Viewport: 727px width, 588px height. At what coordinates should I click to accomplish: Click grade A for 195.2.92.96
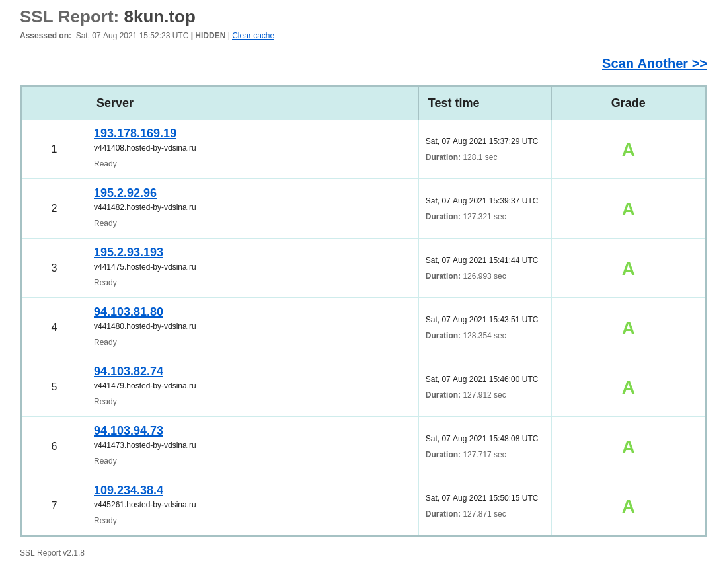(x=629, y=209)
